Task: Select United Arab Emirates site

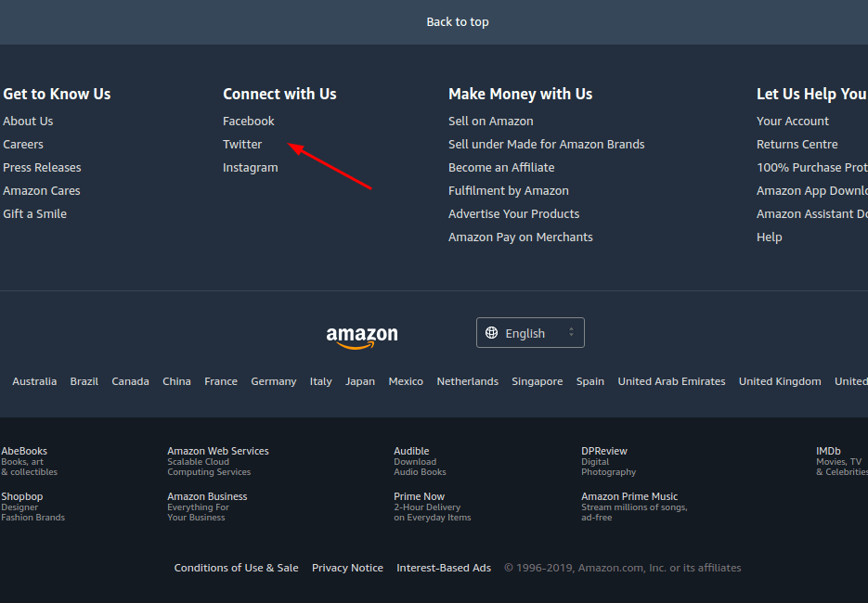Action: pos(671,381)
